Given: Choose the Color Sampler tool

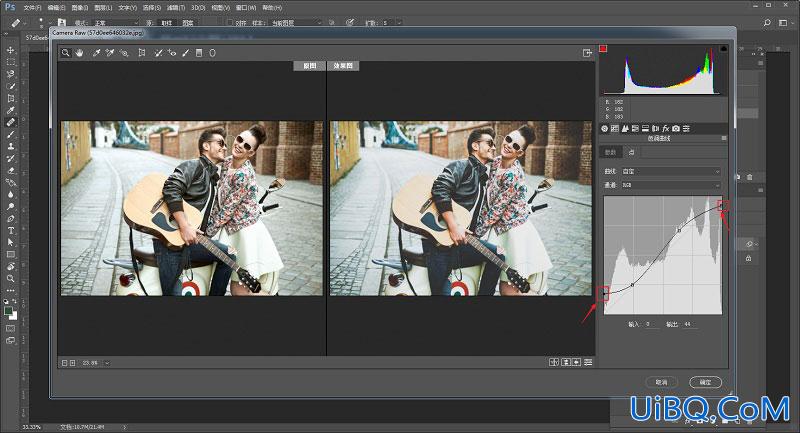Looking at the screenshot, I should tap(110, 53).
